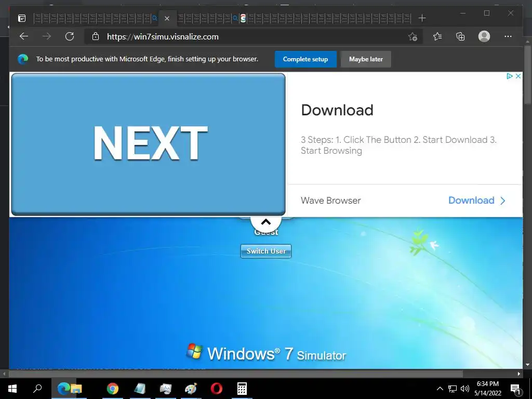The height and width of the screenshot is (399, 532).
Task: Click the Download headline in the ad
Action: pyautogui.click(x=337, y=110)
